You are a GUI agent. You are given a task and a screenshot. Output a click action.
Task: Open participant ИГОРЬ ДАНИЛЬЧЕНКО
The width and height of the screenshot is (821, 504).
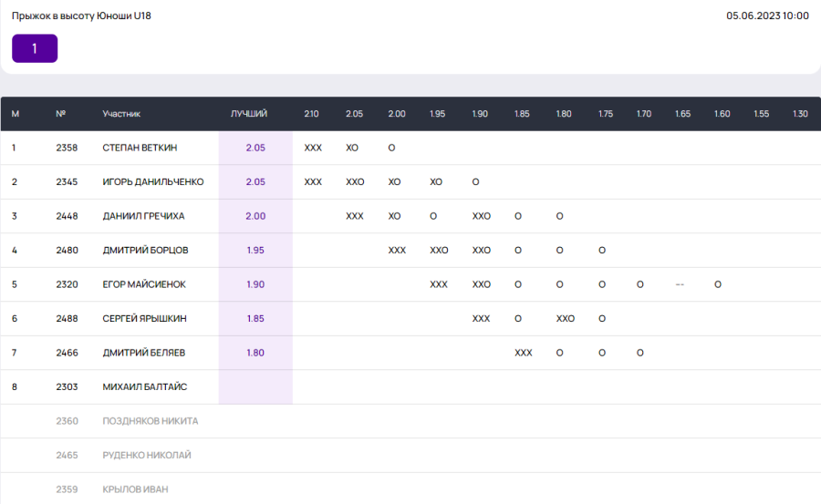tap(153, 181)
